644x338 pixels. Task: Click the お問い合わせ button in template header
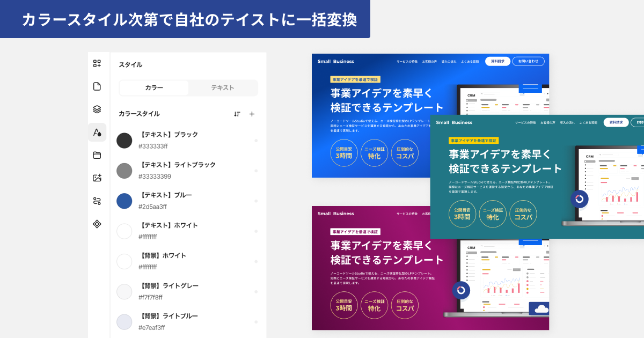[528, 61]
